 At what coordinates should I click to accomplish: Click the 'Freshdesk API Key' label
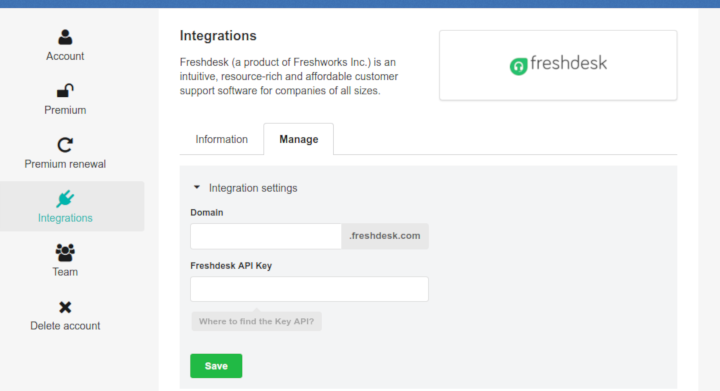[231, 266]
